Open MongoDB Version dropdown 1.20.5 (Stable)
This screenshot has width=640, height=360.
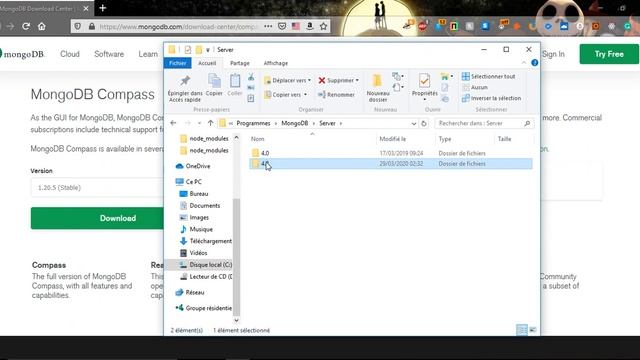pos(97,188)
